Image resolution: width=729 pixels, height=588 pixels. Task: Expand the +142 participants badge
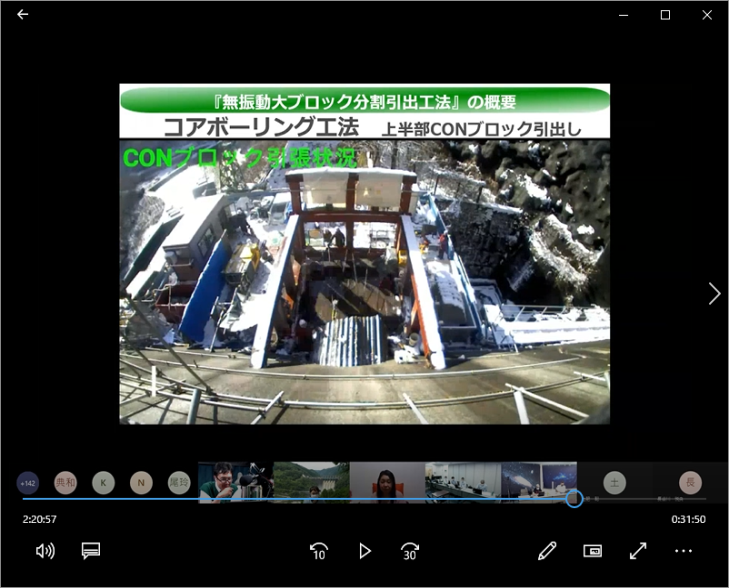(28, 483)
